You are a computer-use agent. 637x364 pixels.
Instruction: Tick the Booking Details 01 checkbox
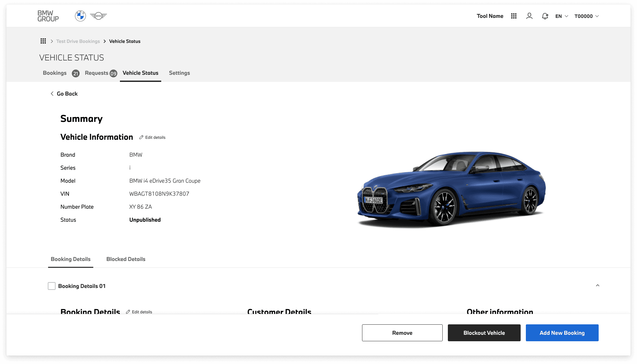tap(52, 286)
